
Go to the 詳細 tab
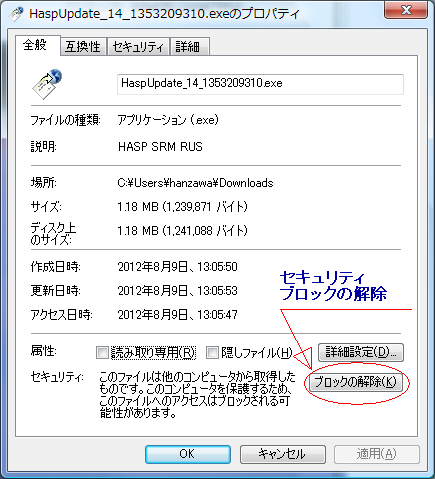point(190,46)
